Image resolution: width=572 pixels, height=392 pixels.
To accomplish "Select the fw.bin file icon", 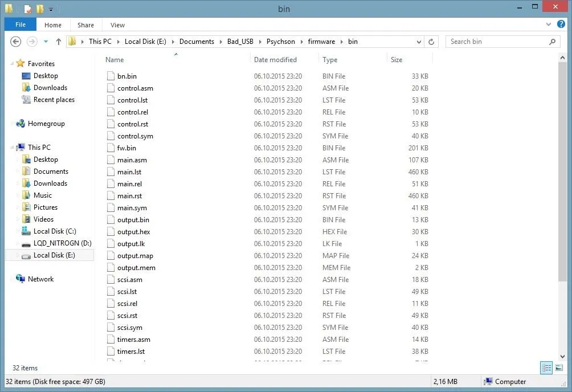I will tap(111, 148).
